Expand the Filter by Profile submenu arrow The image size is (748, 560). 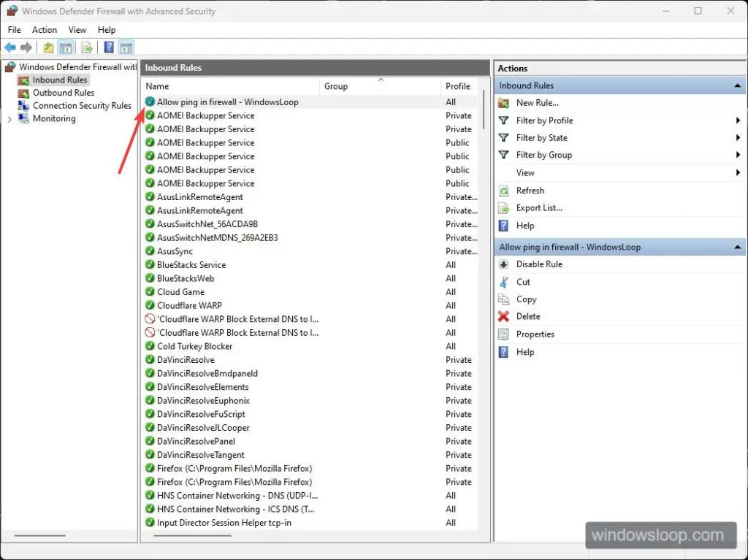coord(739,120)
